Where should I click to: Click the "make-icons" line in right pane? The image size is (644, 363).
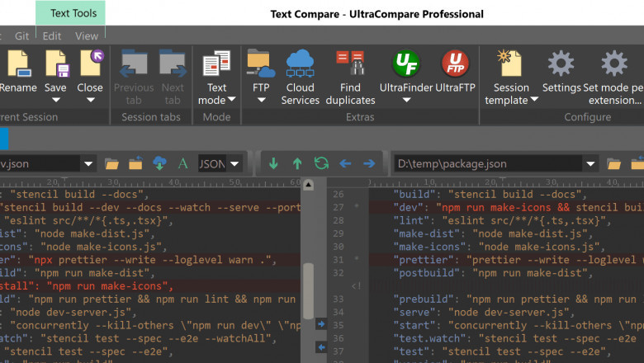499,247
